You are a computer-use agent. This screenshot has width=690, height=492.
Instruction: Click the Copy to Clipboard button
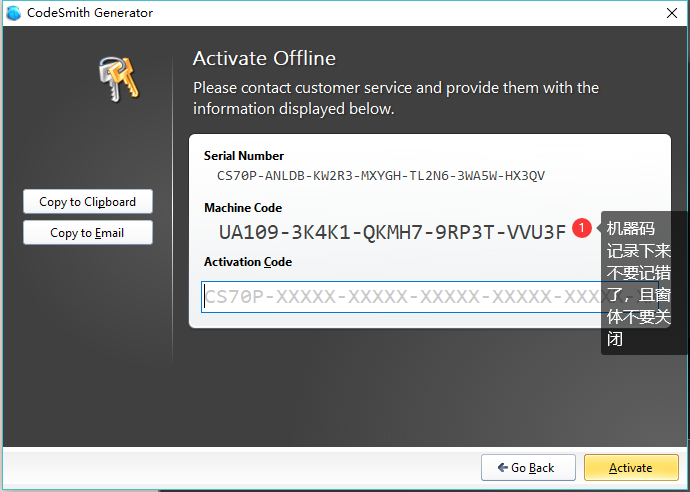tap(88, 202)
